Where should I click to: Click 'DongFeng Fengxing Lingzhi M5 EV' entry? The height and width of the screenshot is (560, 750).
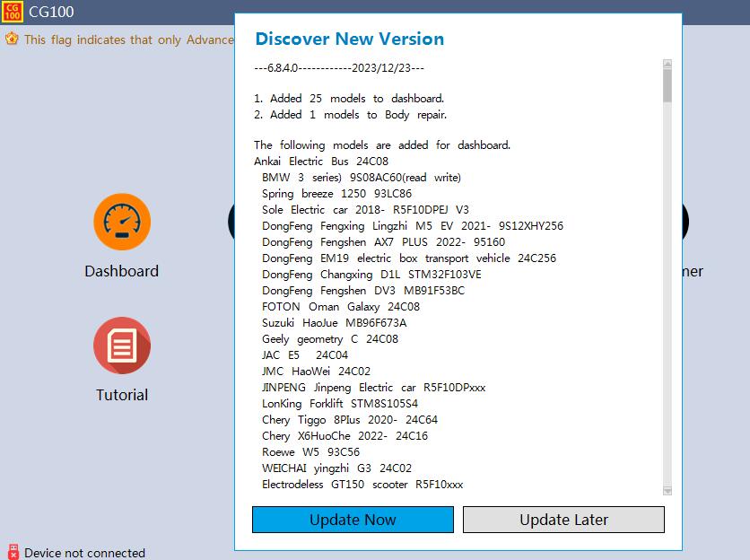pos(413,226)
